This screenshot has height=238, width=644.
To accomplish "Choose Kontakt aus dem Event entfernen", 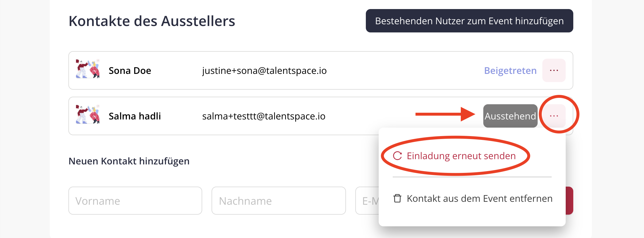I will [x=472, y=199].
